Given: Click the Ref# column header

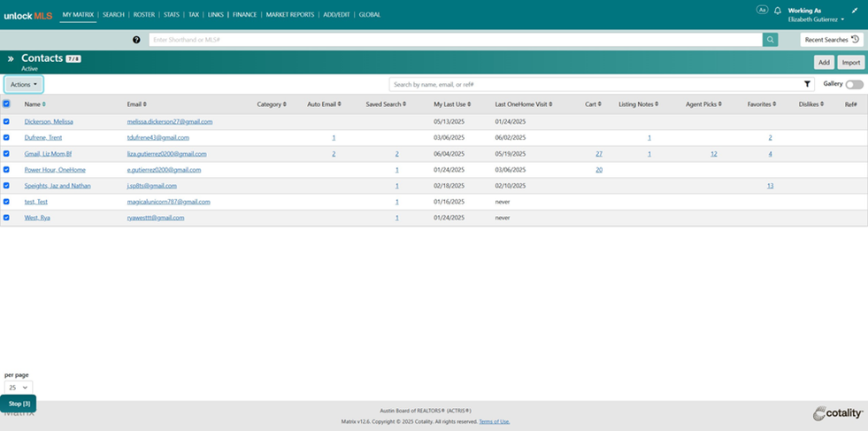Looking at the screenshot, I should click(x=851, y=104).
